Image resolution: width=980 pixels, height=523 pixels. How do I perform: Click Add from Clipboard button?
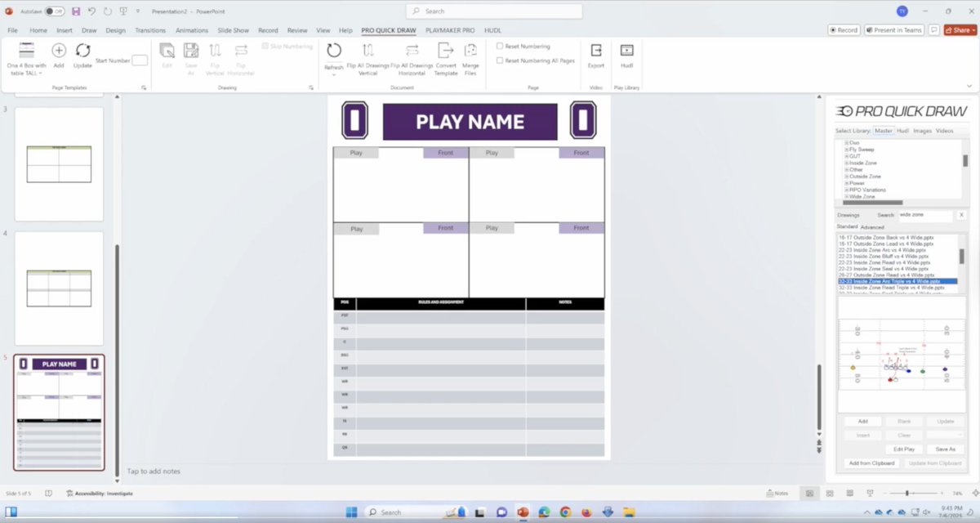click(x=872, y=463)
